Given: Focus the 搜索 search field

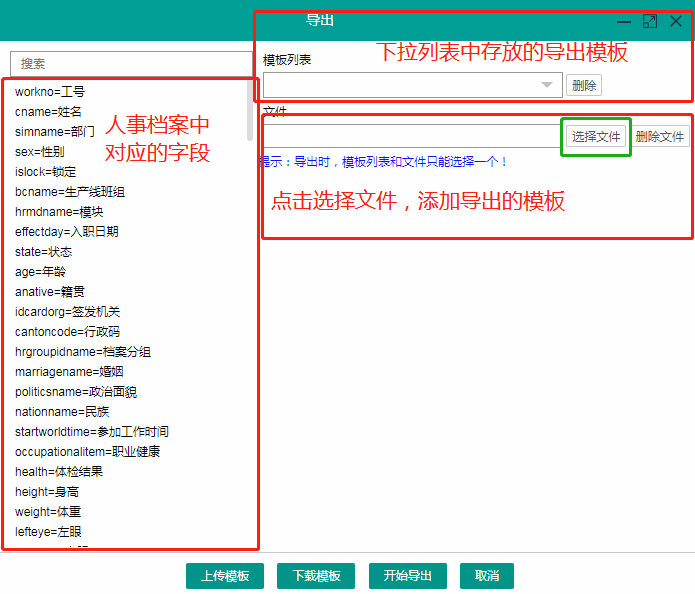Looking at the screenshot, I should pos(130,63).
